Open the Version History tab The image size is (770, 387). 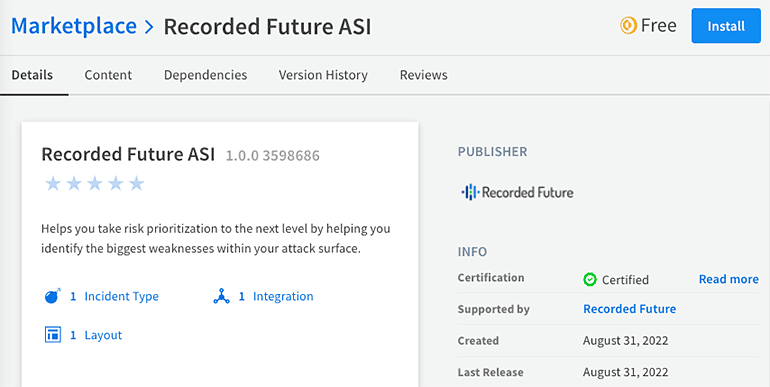click(323, 75)
